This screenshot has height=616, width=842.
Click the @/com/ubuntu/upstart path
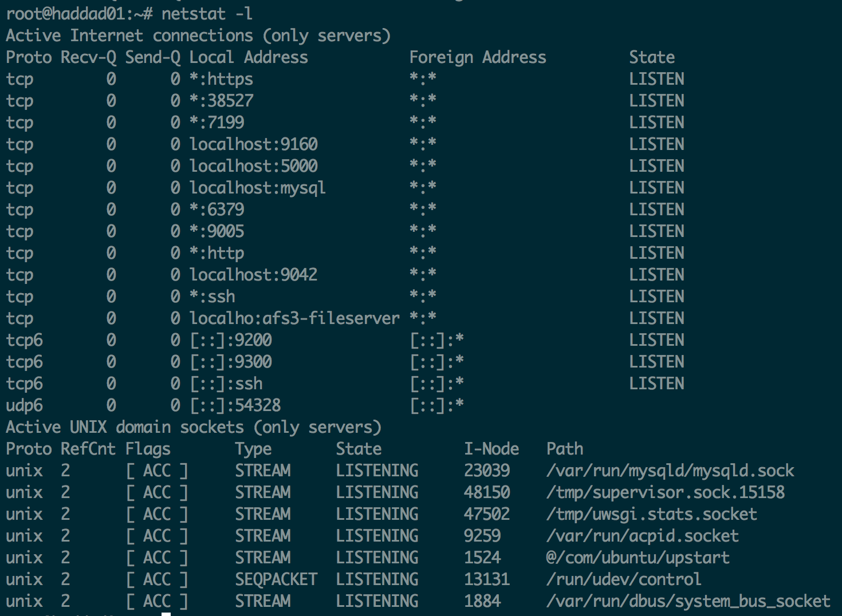[x=638, y=558]
